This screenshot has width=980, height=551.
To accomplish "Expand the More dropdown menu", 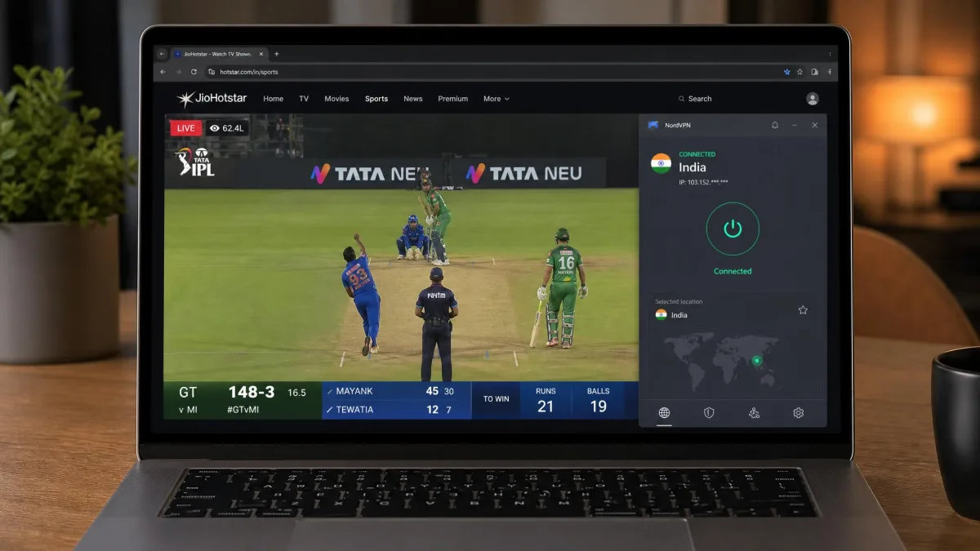I will click(x=496, y=99).
